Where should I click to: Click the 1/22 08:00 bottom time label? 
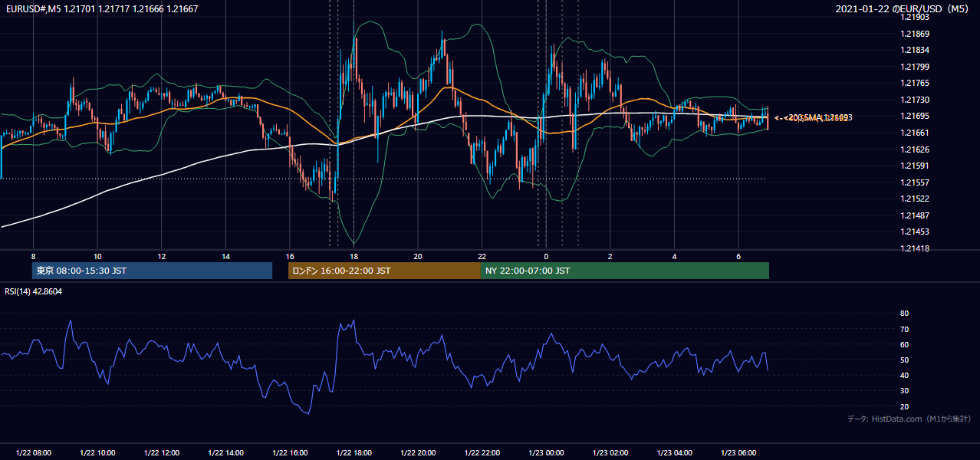click(33, 453)
